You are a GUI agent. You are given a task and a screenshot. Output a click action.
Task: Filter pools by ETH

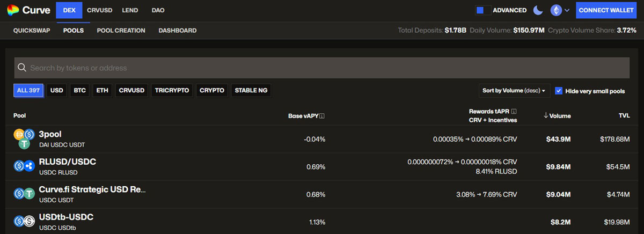[x=103, y=90]
